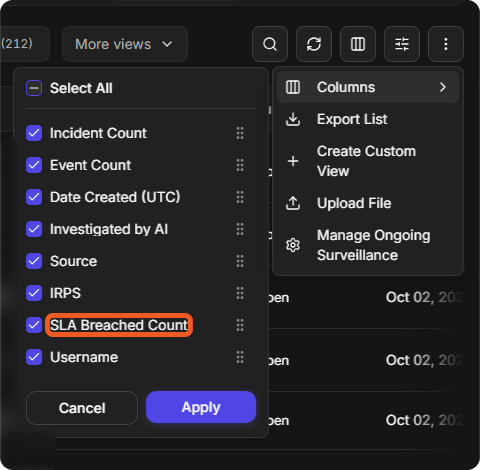Click the refresh list icon

tap(314, 44)
